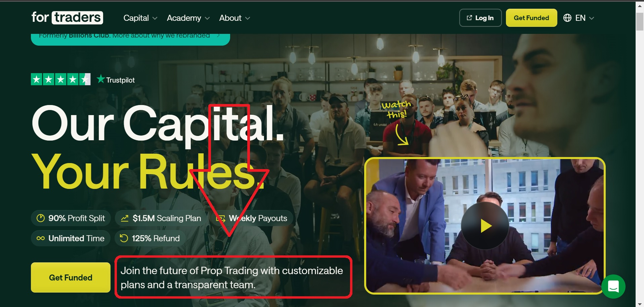Click the refund arrow icon beside 125% Refund
644x307 pixels.
(124, 238)
